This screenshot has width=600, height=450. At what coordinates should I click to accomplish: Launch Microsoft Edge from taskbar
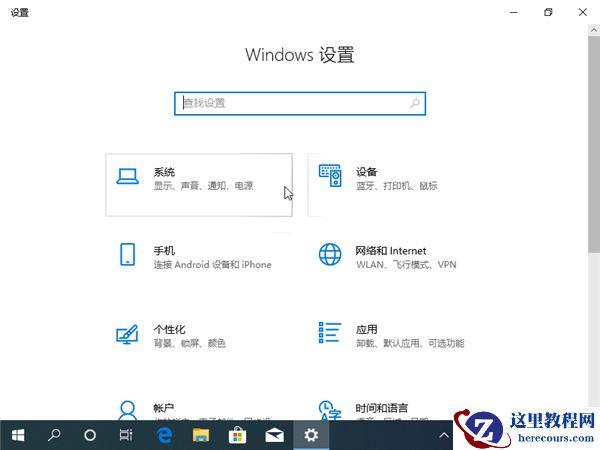pyautogui.click(x=164, y=435)
